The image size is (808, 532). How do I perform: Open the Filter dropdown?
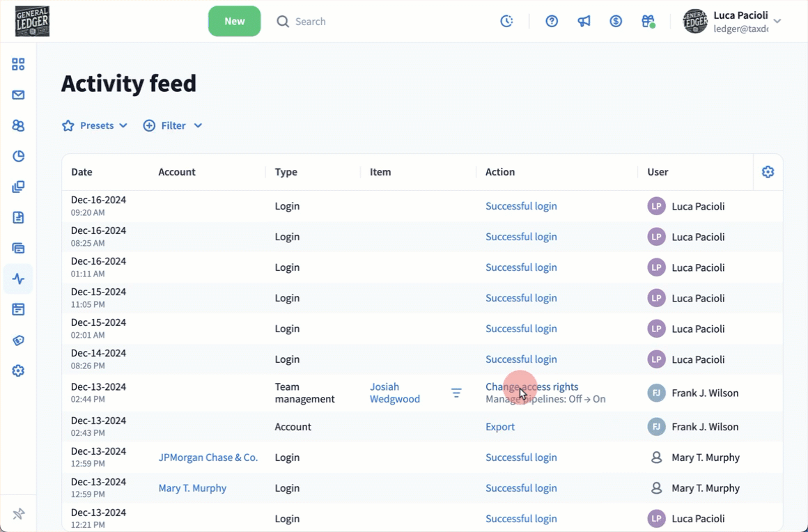(x=173, y=125)
